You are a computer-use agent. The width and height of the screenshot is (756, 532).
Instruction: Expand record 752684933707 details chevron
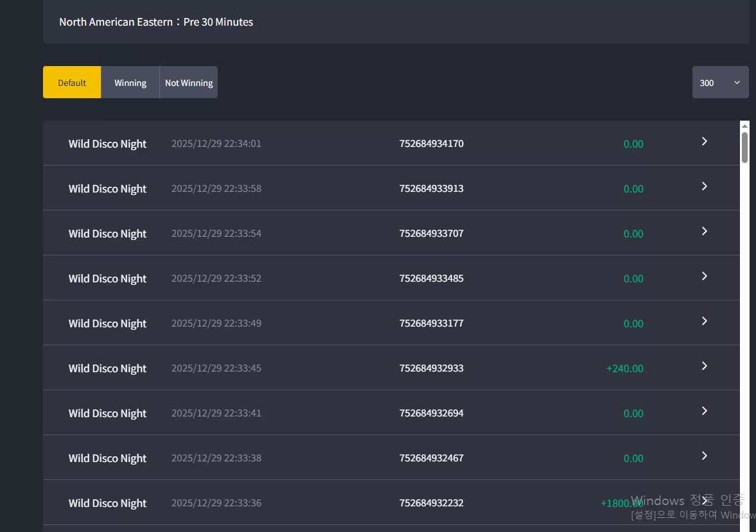[x=705, y=231]
